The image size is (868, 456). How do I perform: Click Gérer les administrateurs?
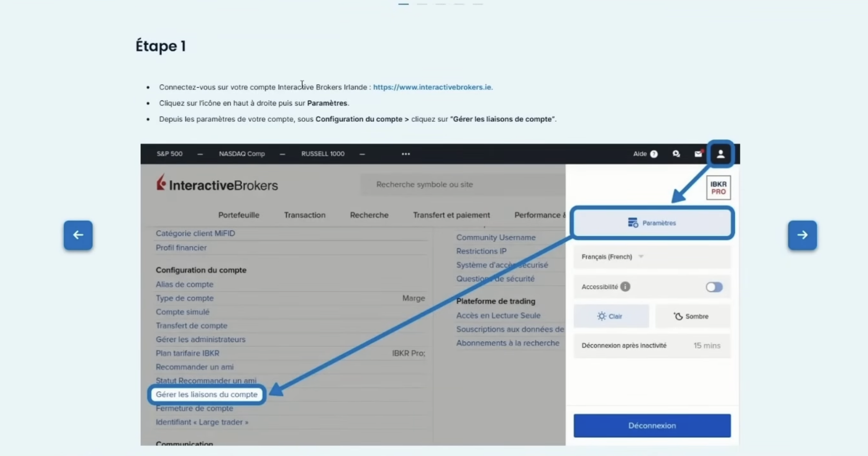coord(201,340)
